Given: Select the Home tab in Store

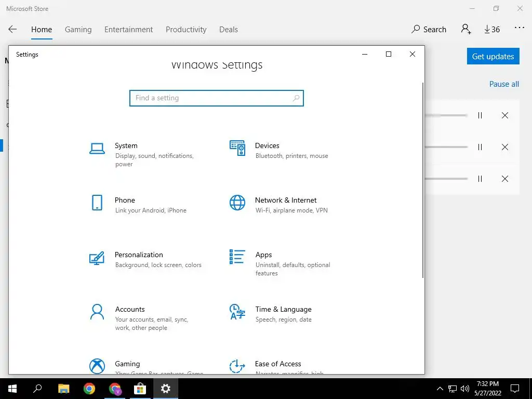Looking at the screenshot, I should (42, 30).
